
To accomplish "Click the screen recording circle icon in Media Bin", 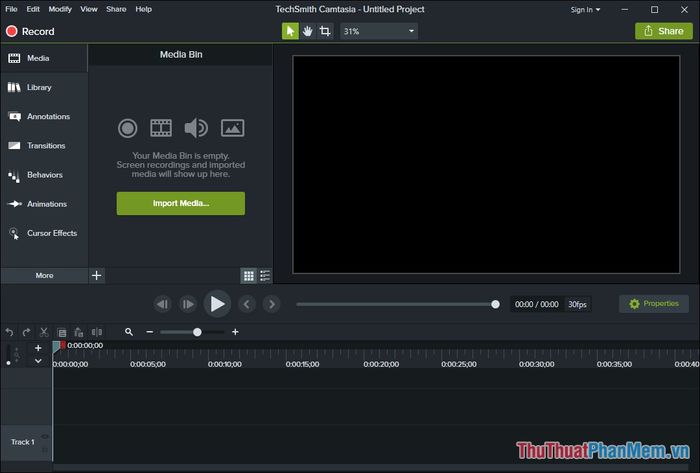I will coord(128,129).
